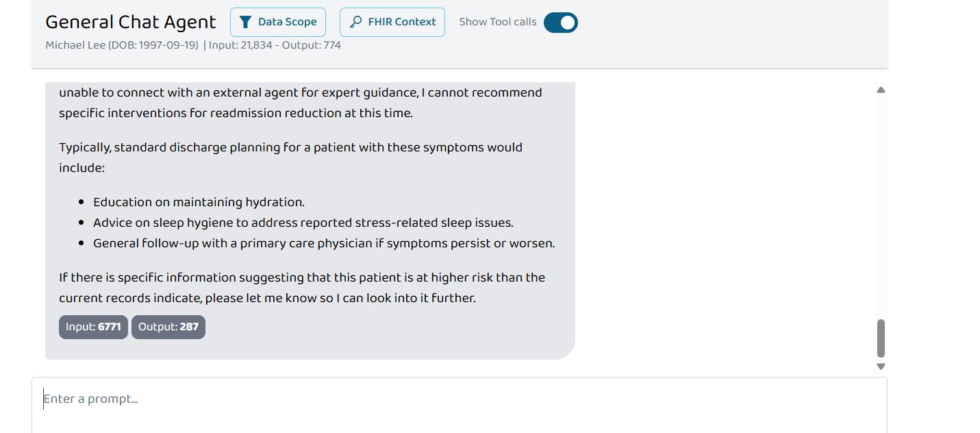This screenshot has height=433, width=980.
Task: Click the "Input: 6771" token badge
Action: click(93, 327)
